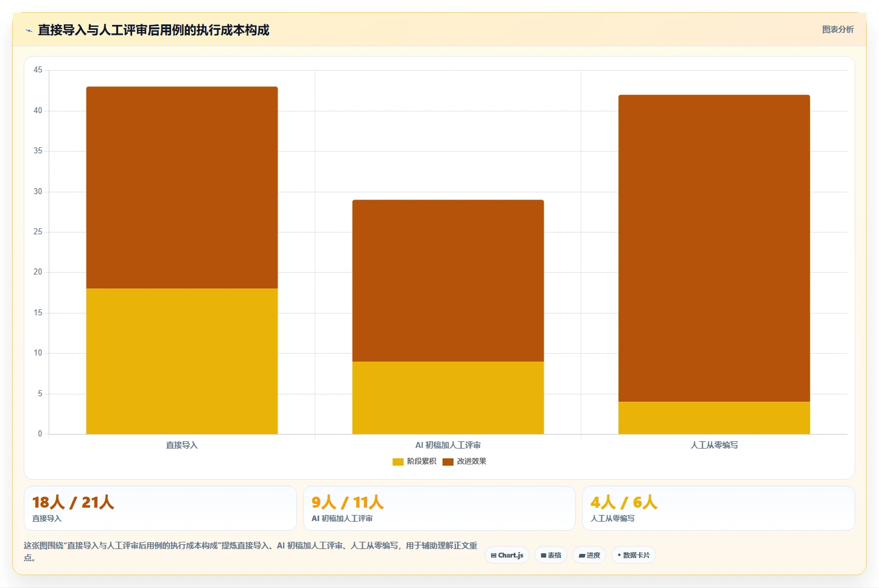Screen dimensions: 879x588
Task: Click the chart title 直接导入与人工评审后用例的执行成本构成
Action: click(x=153, y=30)
